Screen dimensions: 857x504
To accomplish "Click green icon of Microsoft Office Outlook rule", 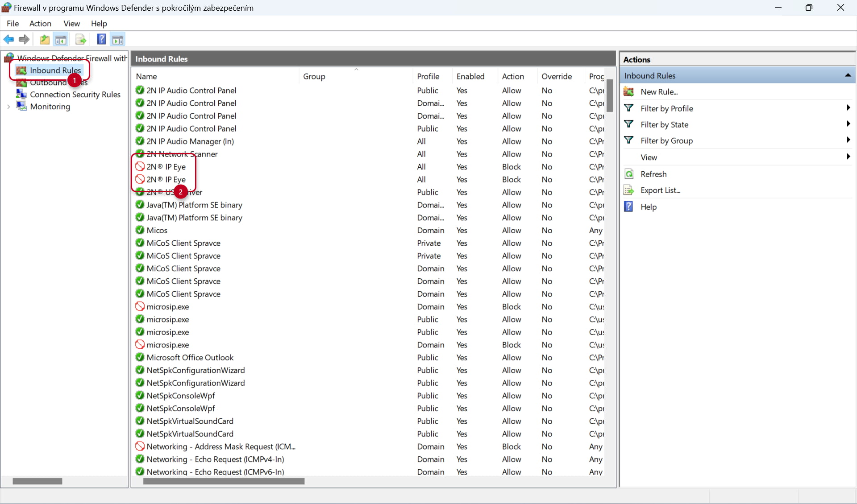I will 140,357.
